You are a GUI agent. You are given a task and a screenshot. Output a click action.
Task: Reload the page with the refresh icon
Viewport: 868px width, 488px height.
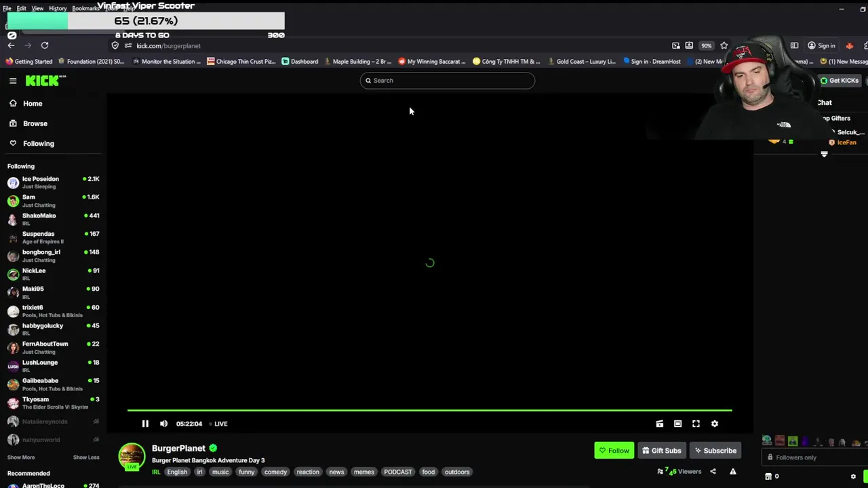pos(45,45)
